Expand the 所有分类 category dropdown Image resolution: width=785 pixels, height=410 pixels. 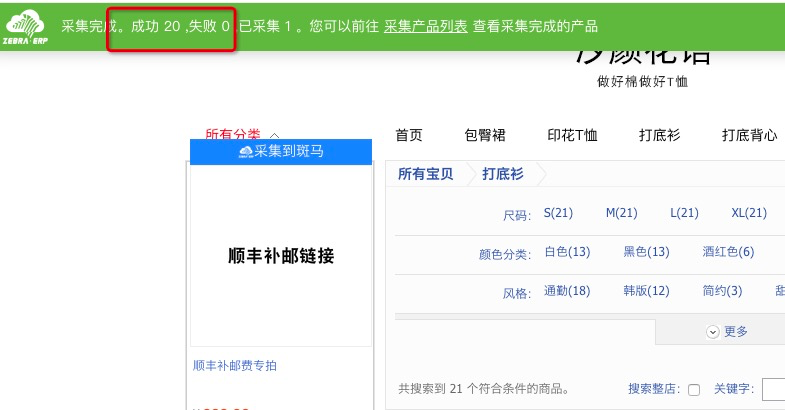click(x=241, y=135)
